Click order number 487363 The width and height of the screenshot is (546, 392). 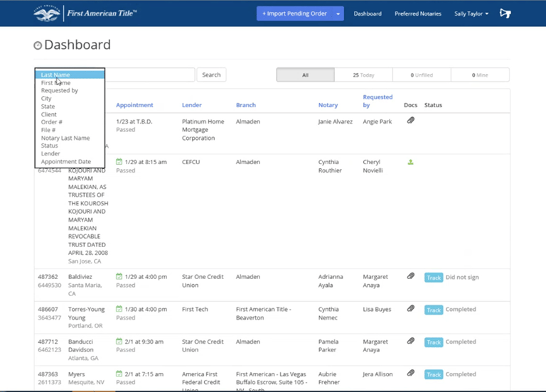(x=48, y=374)
